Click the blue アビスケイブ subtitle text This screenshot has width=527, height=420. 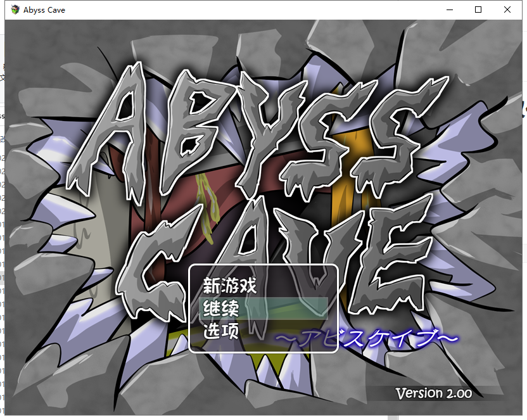[367, 339]
